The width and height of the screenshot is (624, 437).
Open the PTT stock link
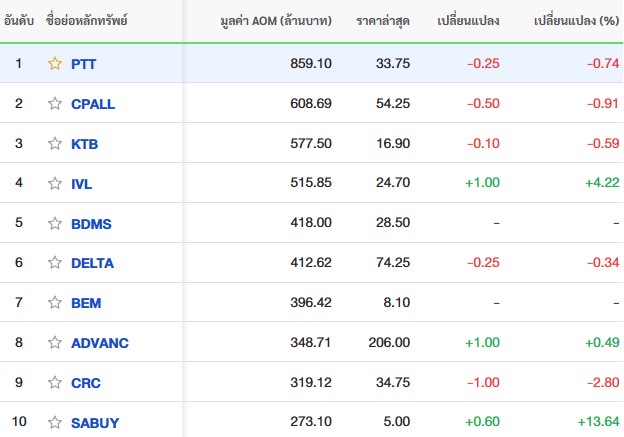point(84,63)
